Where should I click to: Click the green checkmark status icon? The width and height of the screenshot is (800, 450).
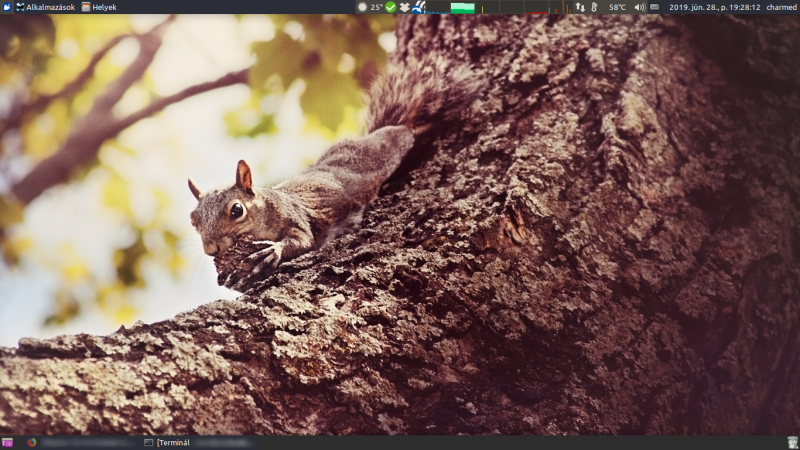point(390,7)
